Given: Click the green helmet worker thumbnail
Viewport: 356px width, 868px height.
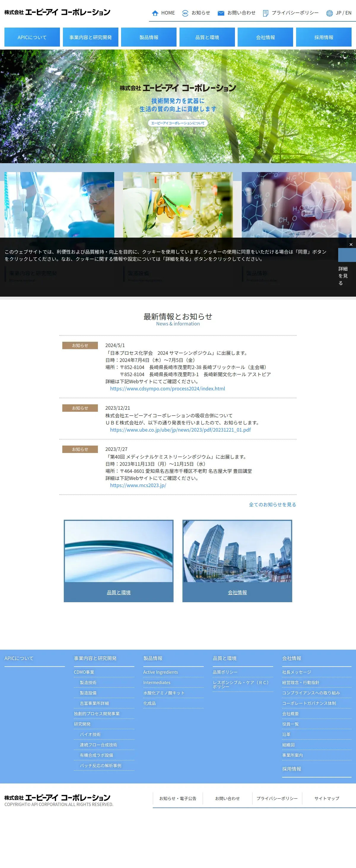Looking at the screenshot, I should [x=178, y=205].
